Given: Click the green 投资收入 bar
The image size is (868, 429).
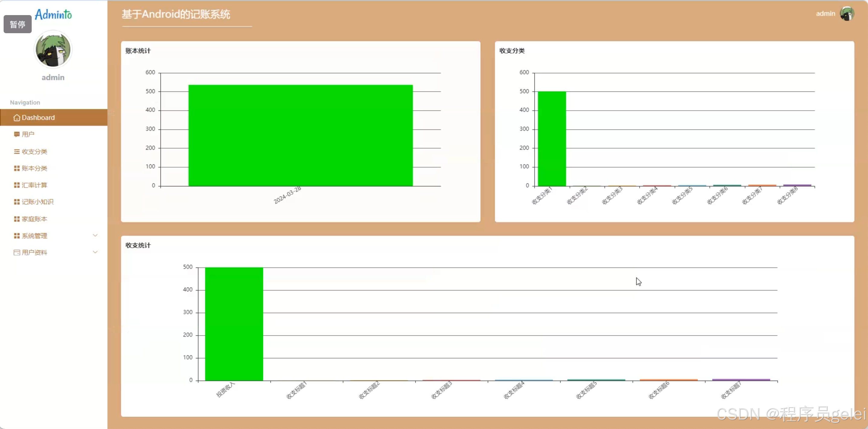Looking at the screenshot, I should point(234,324).
